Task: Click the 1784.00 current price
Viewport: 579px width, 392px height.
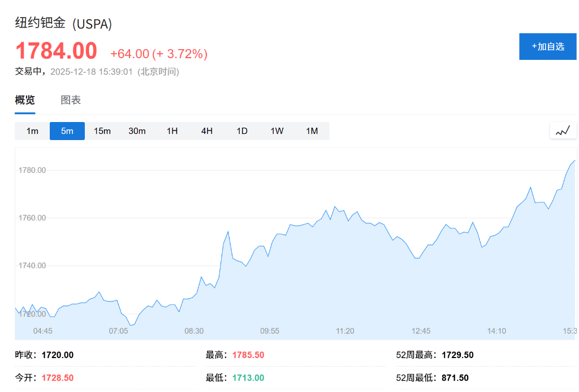Action: point(56,51)
